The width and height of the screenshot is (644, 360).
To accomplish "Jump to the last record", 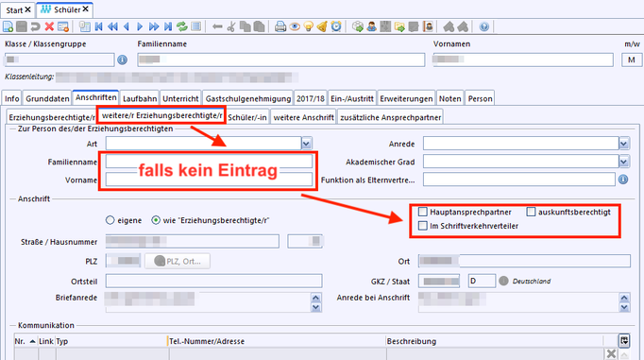I will (168, 26).
